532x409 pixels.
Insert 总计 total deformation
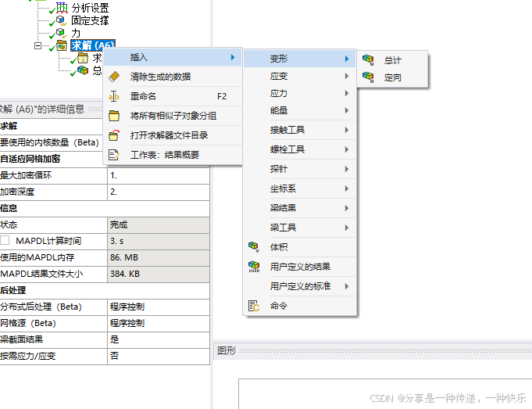(392, 60)
